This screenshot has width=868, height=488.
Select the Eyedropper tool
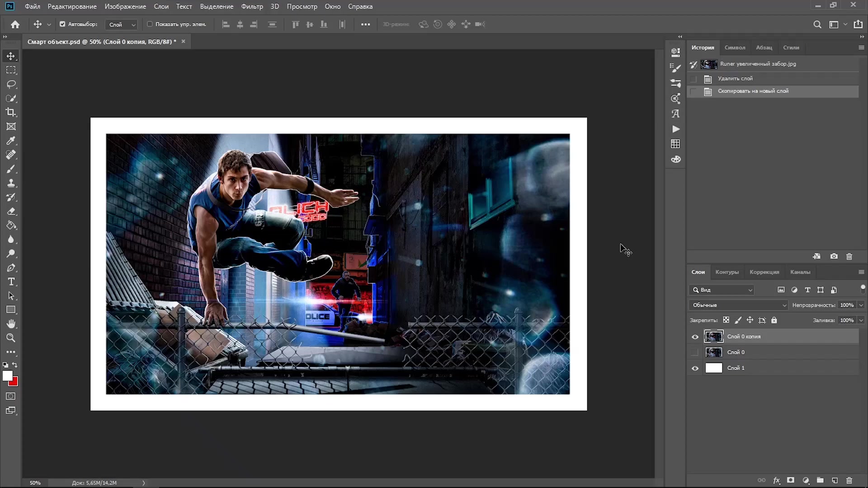[x=11, y=141]
